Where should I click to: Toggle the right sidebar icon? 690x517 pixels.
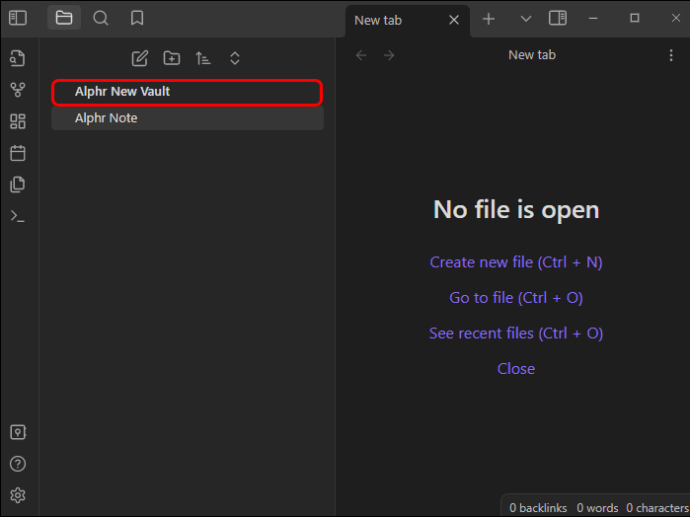(x=558, y=18)
